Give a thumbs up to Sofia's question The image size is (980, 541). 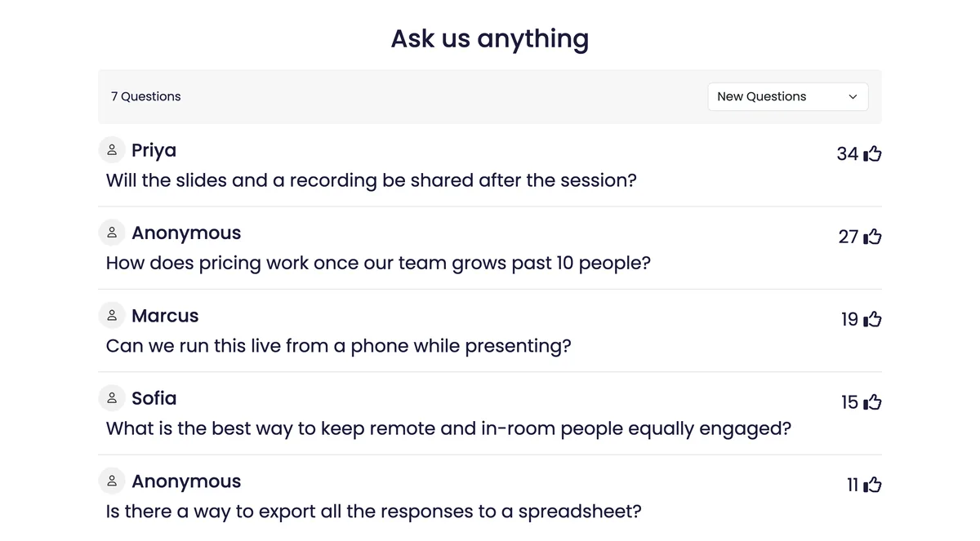[872, 402]
